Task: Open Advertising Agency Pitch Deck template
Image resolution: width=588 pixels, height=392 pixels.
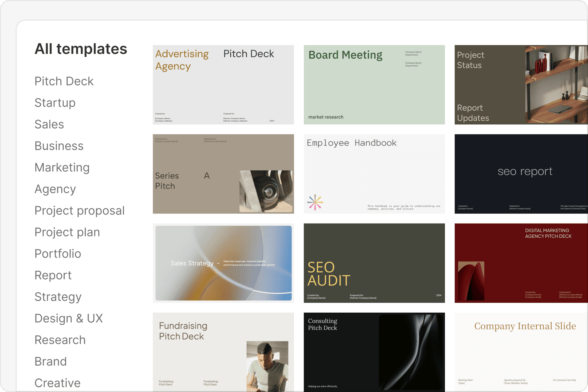Action: (x=223, y=85)
